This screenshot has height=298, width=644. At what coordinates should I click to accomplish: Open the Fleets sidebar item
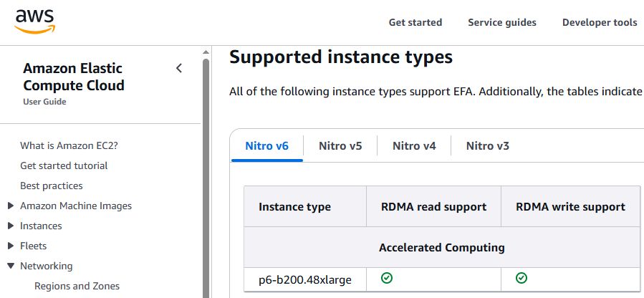coord(33,246)
